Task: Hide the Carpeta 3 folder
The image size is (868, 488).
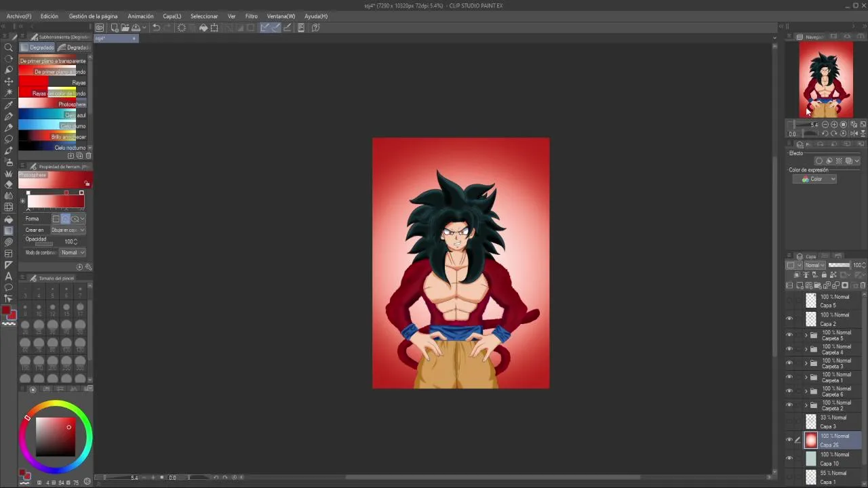Action: 789,363
